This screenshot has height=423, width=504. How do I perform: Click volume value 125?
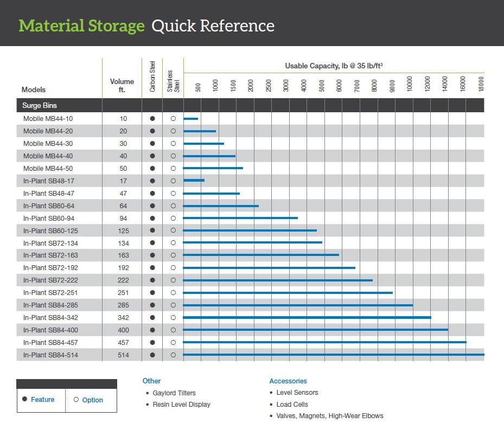coord(123,230)
